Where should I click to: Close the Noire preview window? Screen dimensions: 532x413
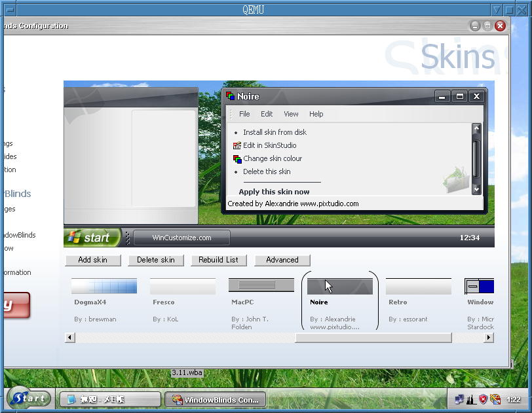point(477,97)
